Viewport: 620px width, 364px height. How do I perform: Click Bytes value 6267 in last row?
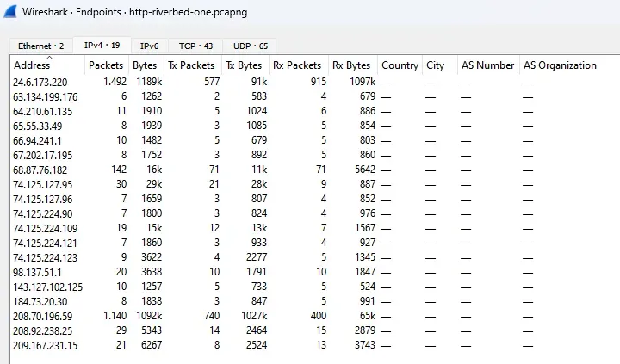152,345
